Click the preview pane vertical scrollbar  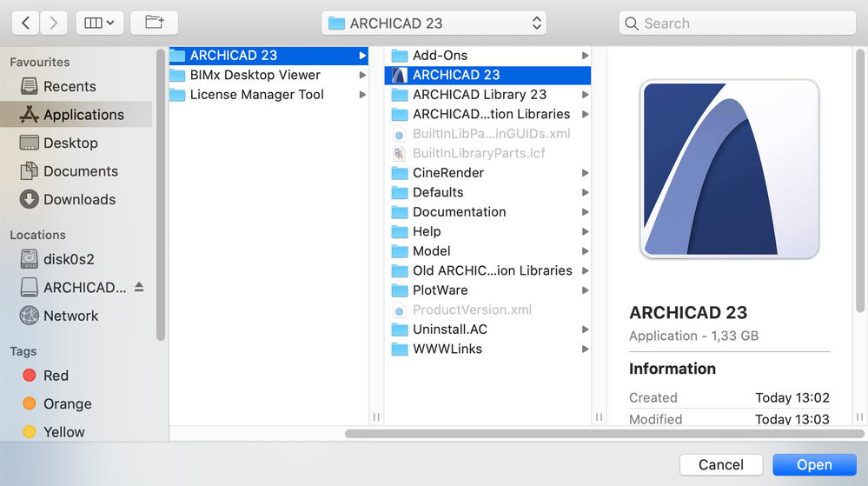859,181
